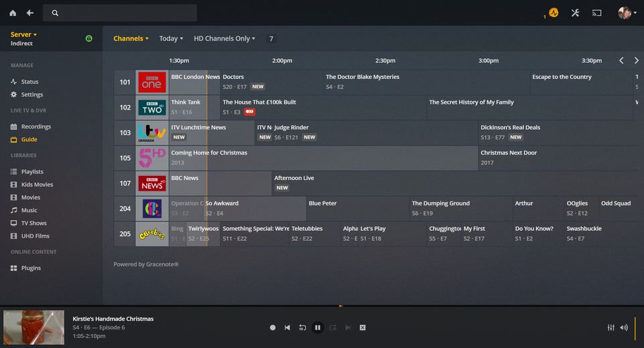Screen dimensions: 644x348
Task: Click the record button in player
Action: (x=272, y=327)
